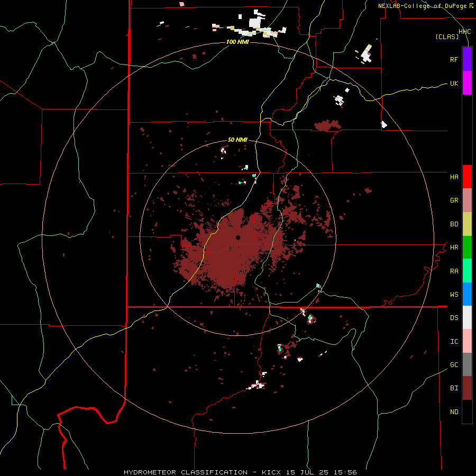Click the "KICX" station identifier

271,472
